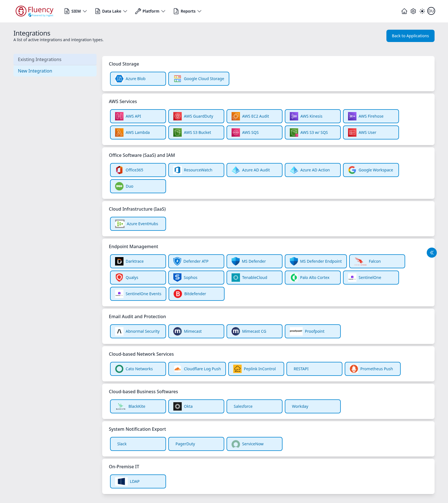The width and height of the screenshot is (448, 503).
Task: Select the MS Defender integration
Action: coord(254,261)
